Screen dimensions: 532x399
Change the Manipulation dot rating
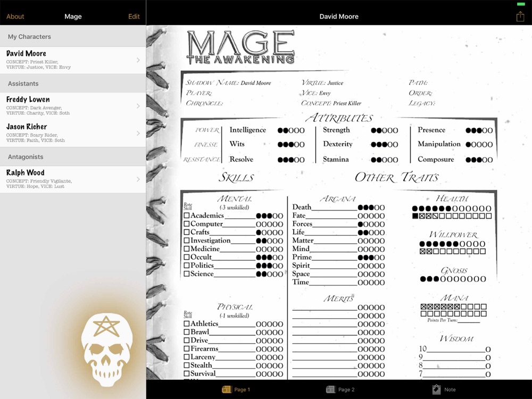click(479, 145)
